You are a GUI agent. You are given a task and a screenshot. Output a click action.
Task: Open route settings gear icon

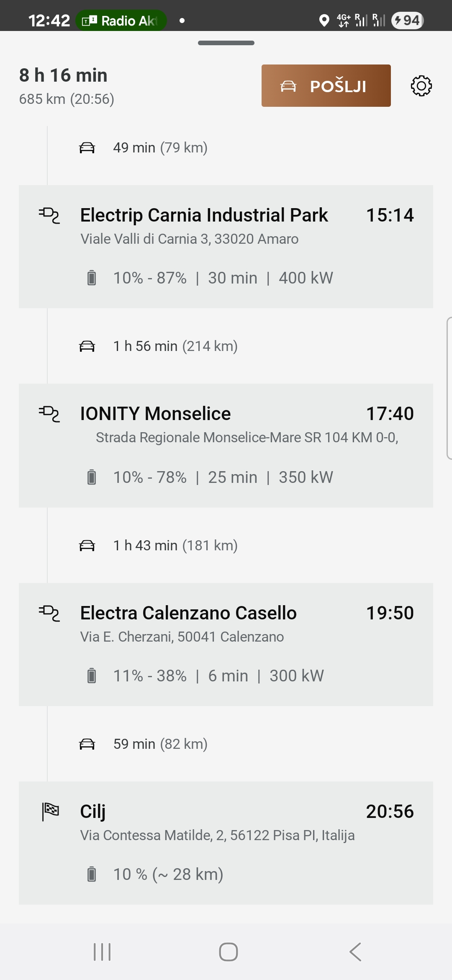pyautogui.click(x=421, y=86)
